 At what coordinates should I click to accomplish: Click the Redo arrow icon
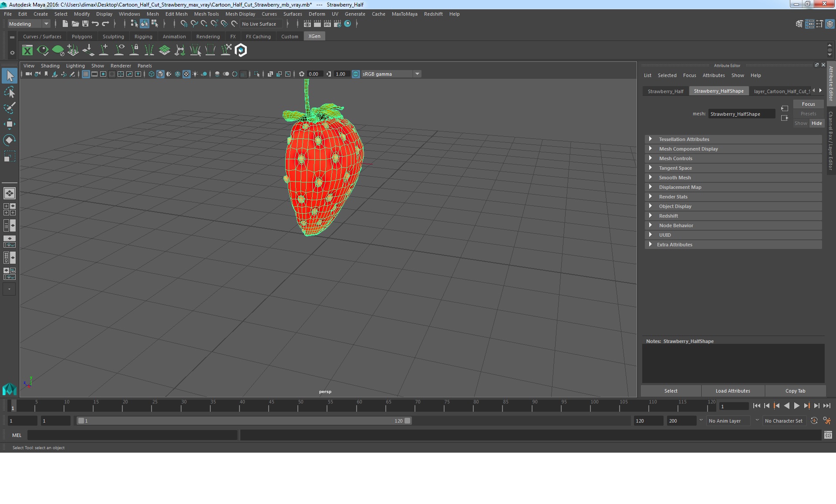coord(105,24)
